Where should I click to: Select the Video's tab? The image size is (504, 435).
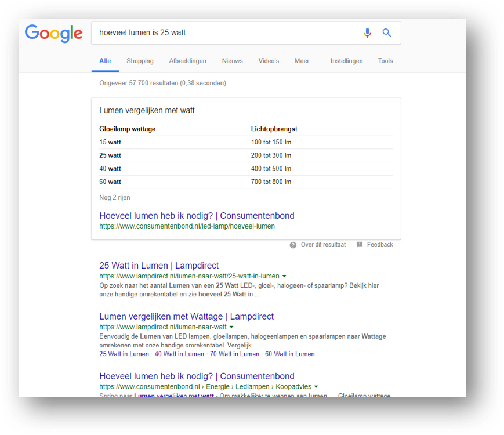pyautogui.click(x=269, y=61)
